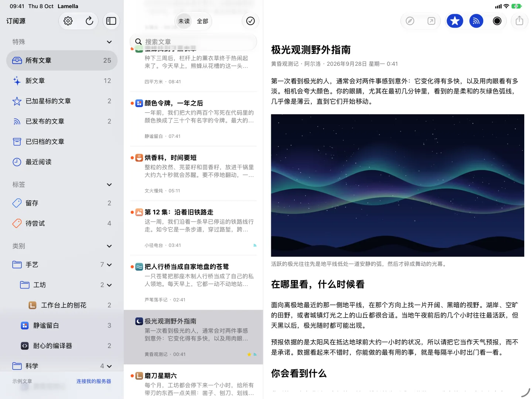This screenshot has width=532, height=399.
Task: Tap 连接我的服务器 link
Action: click(x=94, y=381)
